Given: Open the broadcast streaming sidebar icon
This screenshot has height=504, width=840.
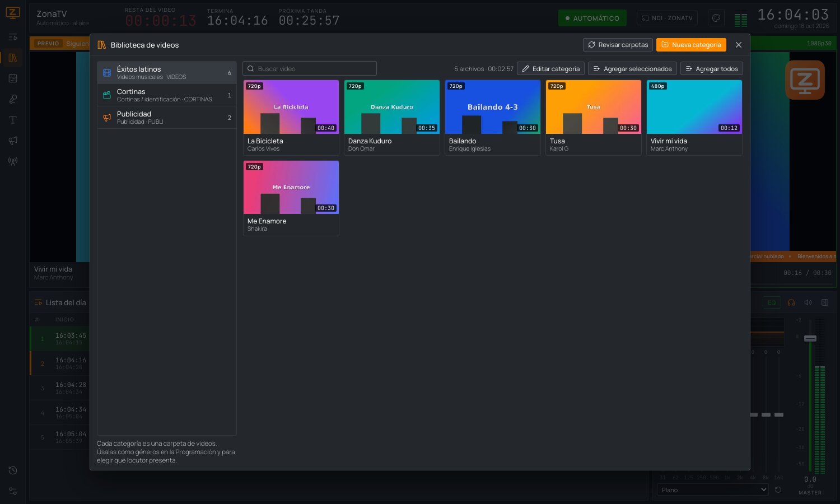Looking at the screenshot, I should [x=12, y=161].
